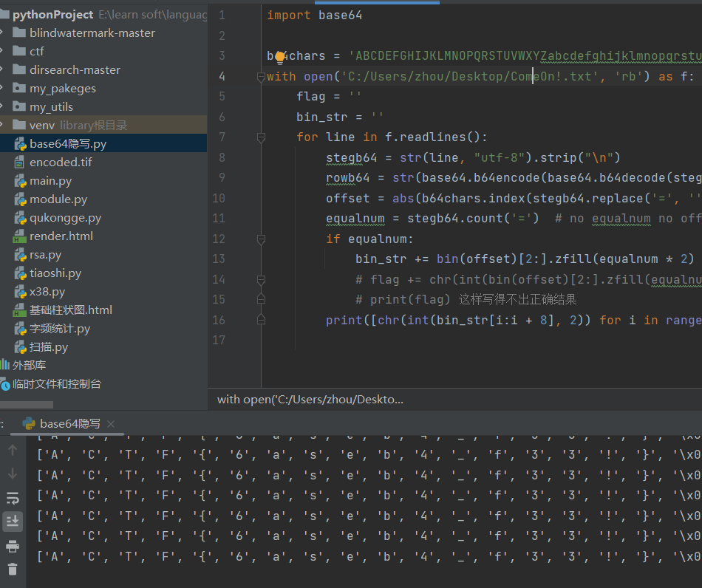Click the scratches and consoles clock icon
The image size is (702, 588).
[x=5, y=385]
